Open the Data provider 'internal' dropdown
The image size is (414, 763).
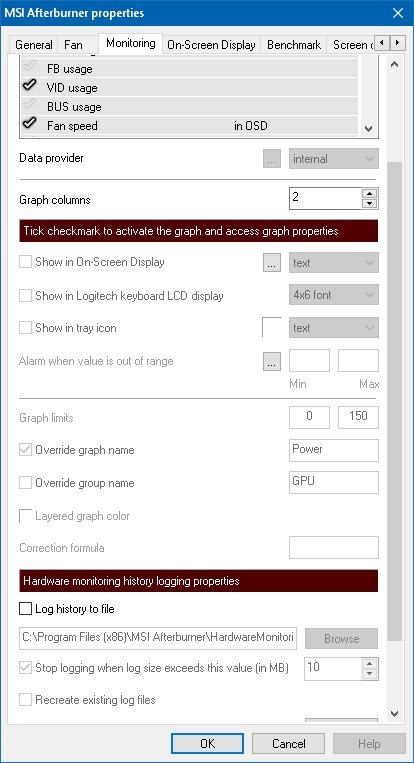(334, 159)
